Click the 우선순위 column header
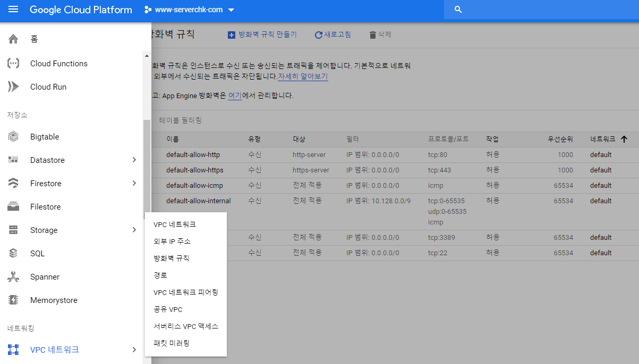 coord(560,139)
